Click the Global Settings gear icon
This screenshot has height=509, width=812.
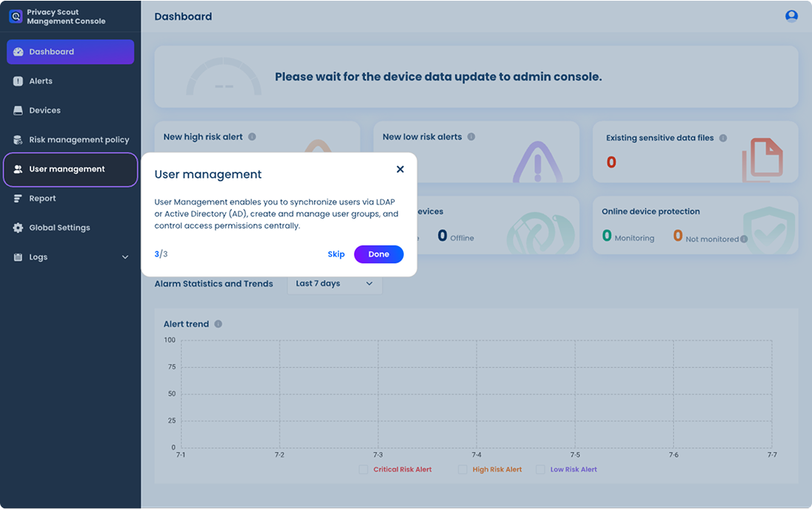click(18, 228)
